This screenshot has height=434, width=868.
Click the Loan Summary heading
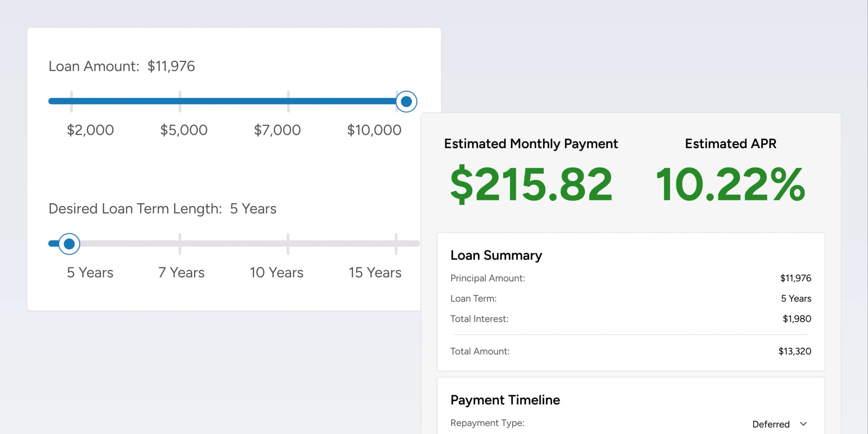click(496, 255)
